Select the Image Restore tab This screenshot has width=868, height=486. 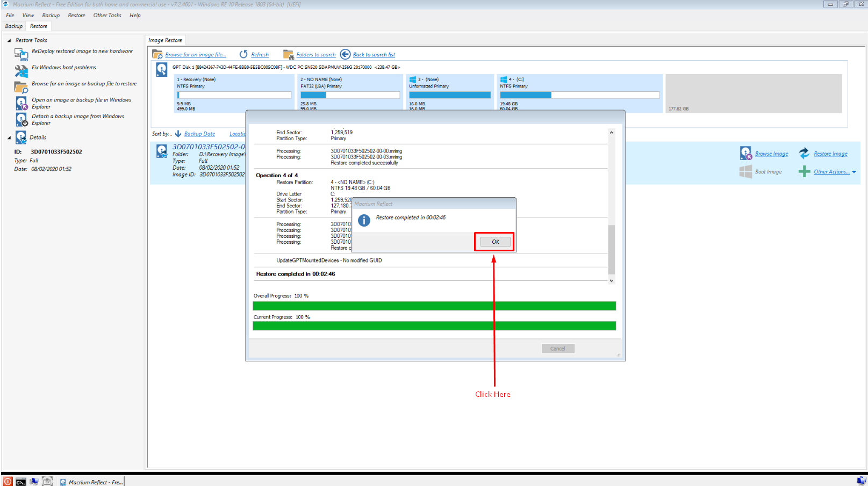[x=166, y=40]
